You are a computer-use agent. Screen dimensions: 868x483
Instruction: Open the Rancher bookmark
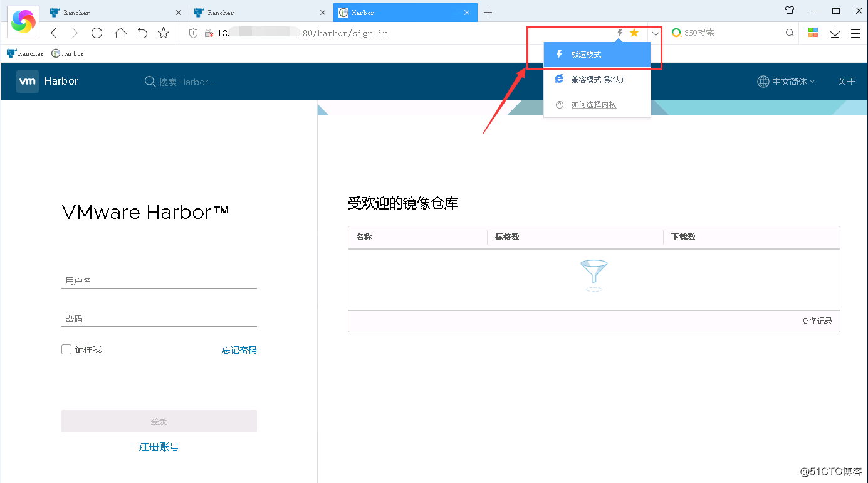coord(25,53)
